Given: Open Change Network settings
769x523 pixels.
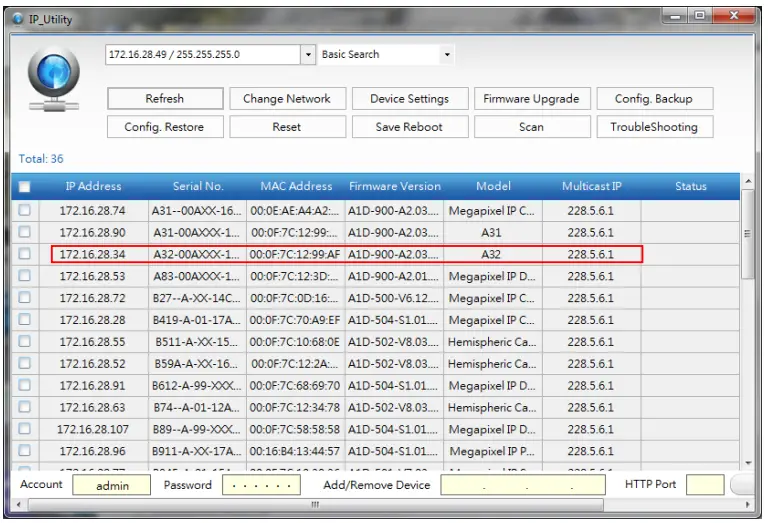Looking at the screenshot, I should [x=287, y=99].
